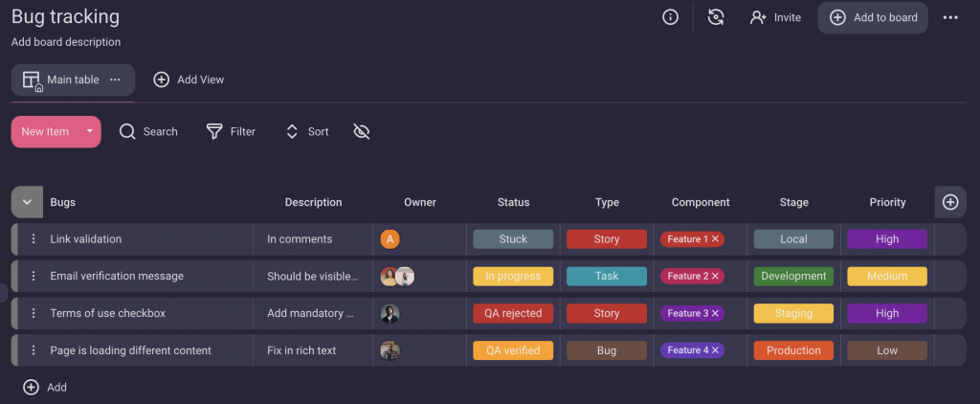The height and width of the screenshot is (404, 980).
Task: Open the automation sync icon
Action: pyautogui.click(x=716, y=17)
